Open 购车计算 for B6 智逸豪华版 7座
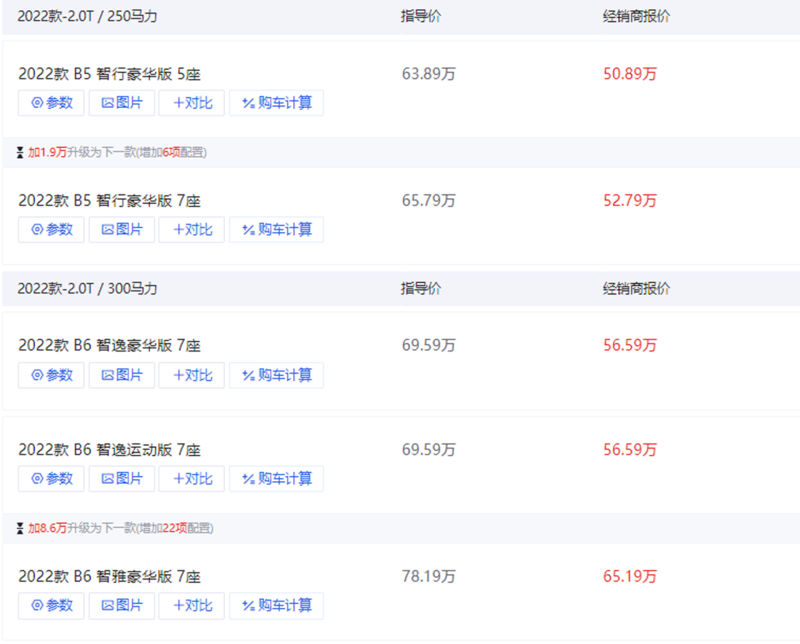The height and width of the screenshot is (644, 800). 276,375
